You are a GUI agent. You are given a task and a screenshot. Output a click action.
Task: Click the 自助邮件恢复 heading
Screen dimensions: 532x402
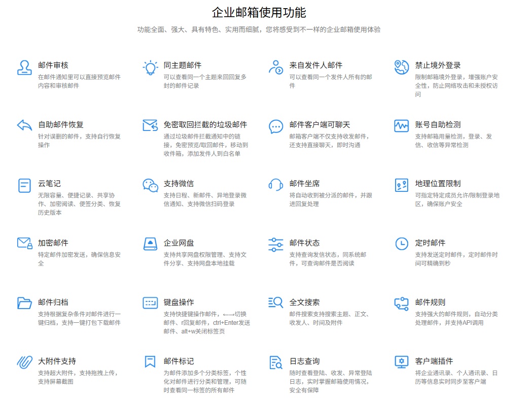click(61, 124)
